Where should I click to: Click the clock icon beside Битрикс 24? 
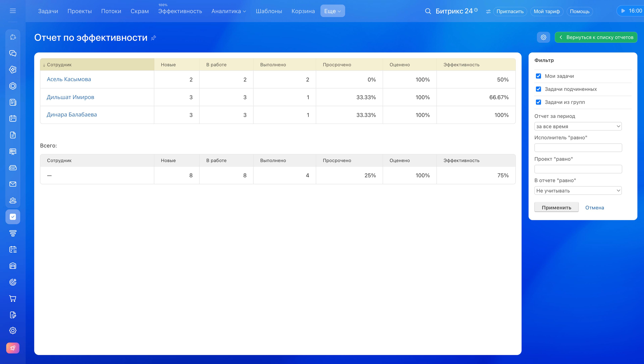coord(476,10)
